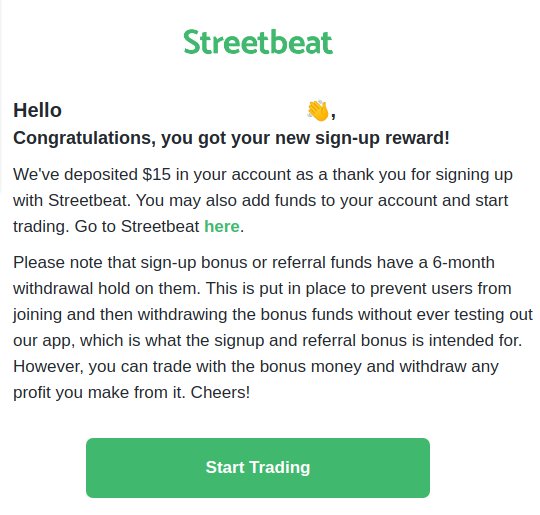Click "profit you make from it" text

(99, 392)
